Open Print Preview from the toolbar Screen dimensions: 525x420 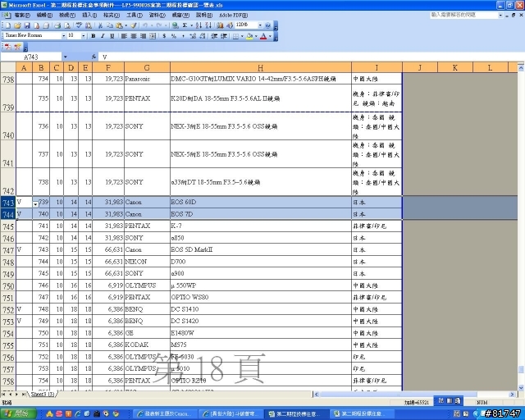point(67,25)
